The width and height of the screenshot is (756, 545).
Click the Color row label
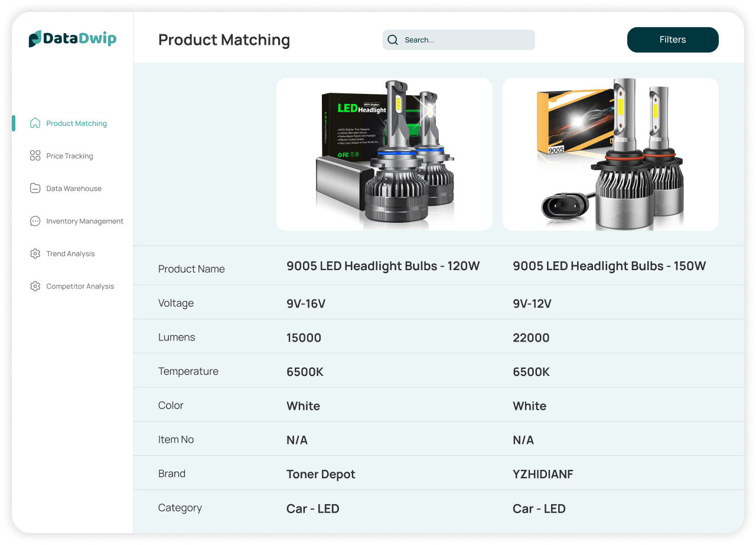click(171, 405)
